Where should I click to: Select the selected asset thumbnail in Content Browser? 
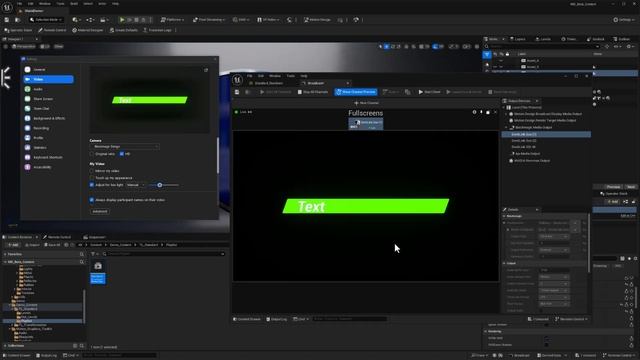[98, 273]
